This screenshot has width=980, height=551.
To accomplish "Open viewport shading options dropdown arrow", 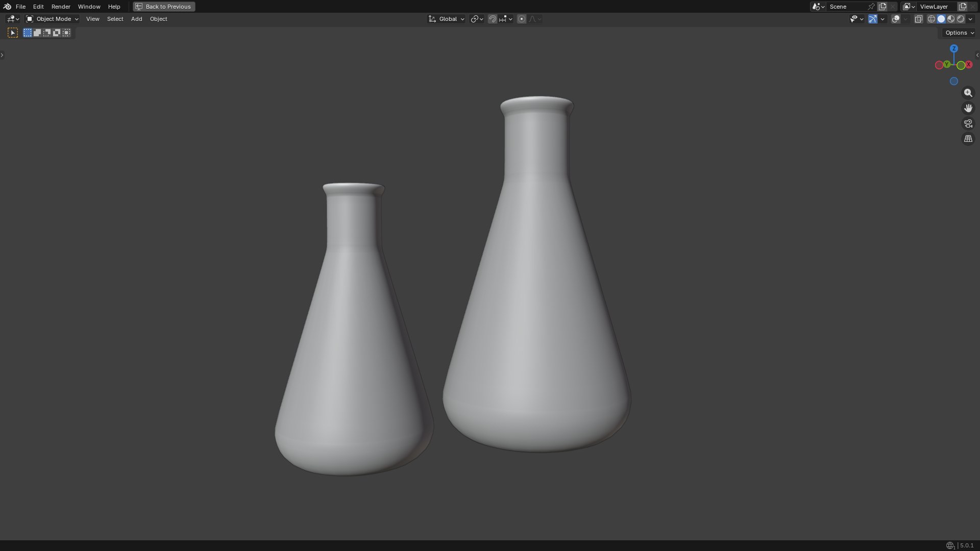I will pyautogui.click(x=970, y=19).
